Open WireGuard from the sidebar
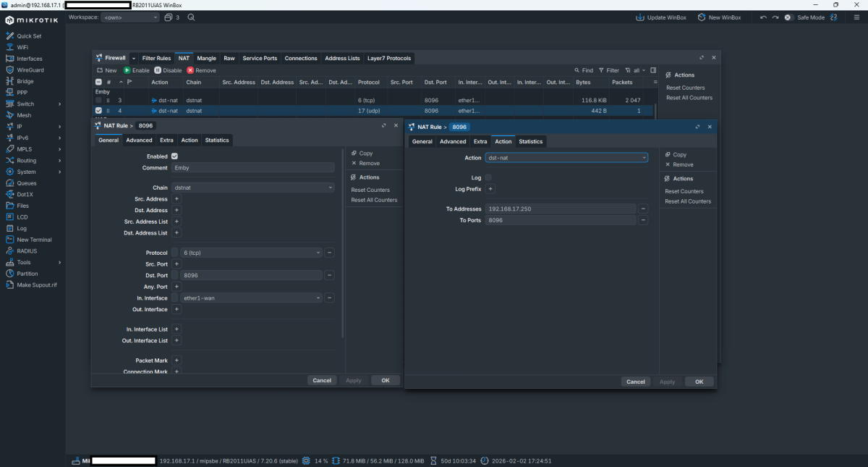 [x=30, y=70]
